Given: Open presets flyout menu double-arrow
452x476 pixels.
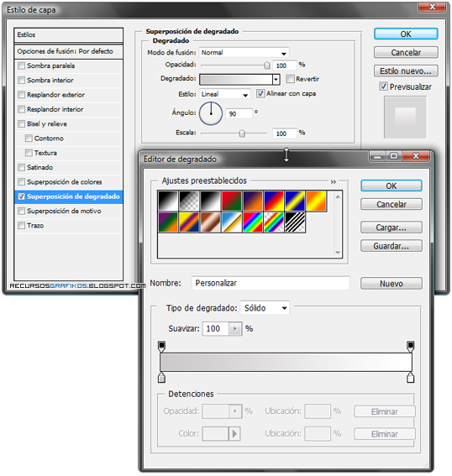Looking at the screenshot, I should [334, 182].
